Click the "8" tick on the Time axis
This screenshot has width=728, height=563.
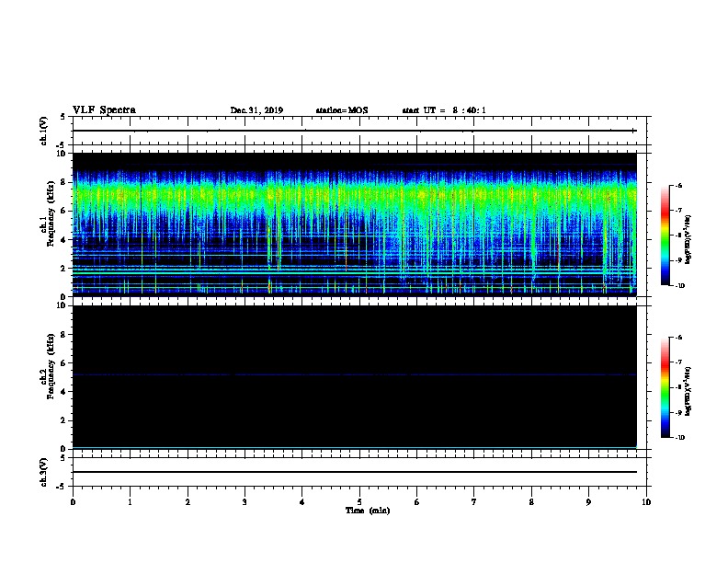coord(531,502)
